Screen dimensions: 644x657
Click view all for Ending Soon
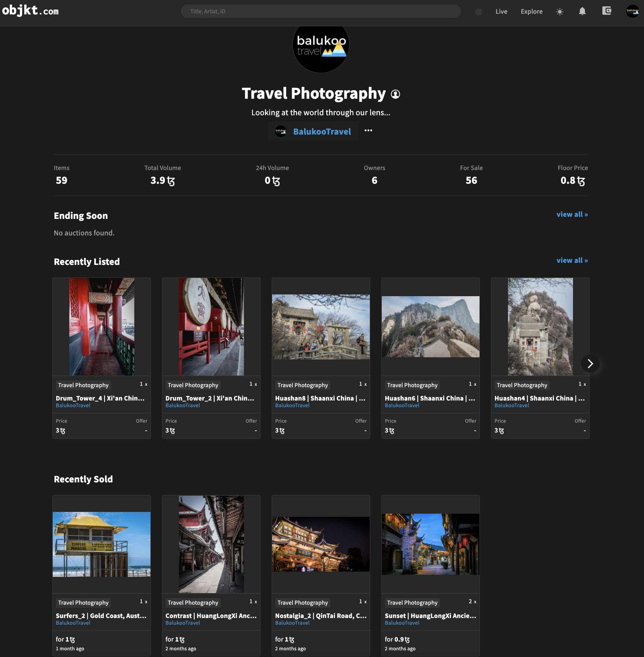(x=572, y=214)
